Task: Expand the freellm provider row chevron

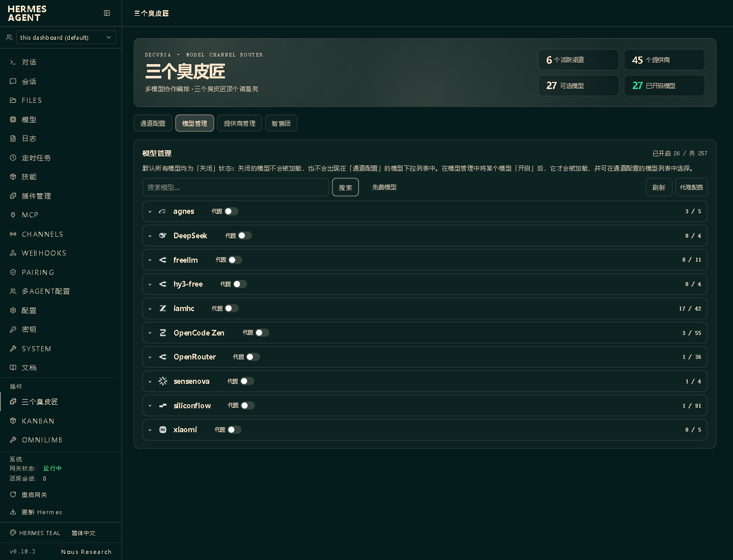Action: (x=150, y=260)
